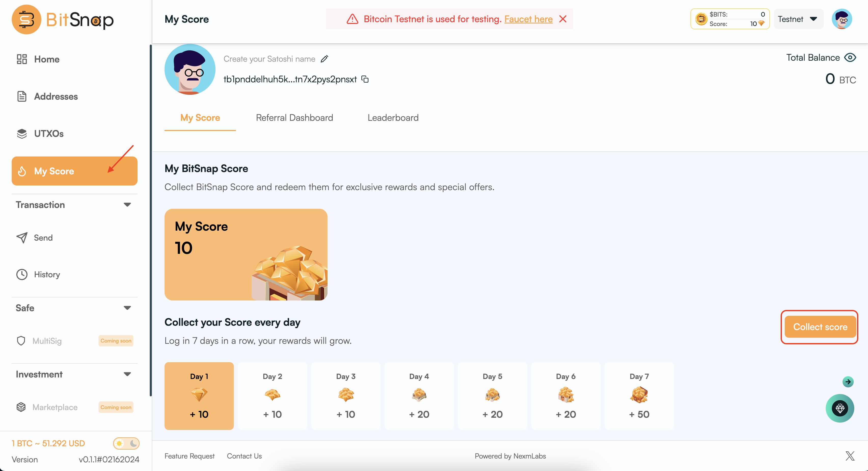Switch the light/dark theme toggle
Screen dimensions: 868x471
coord(126,443)
